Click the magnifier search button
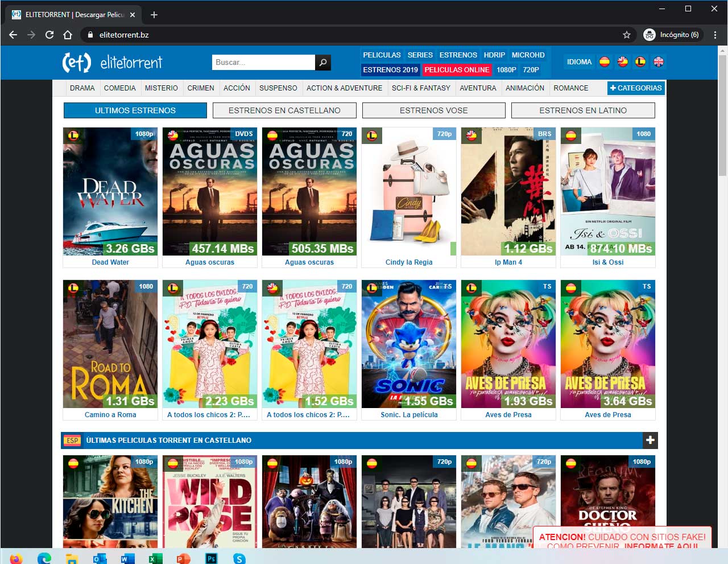Viewport: 728px width, 564px height. click(x=323, y=63)
